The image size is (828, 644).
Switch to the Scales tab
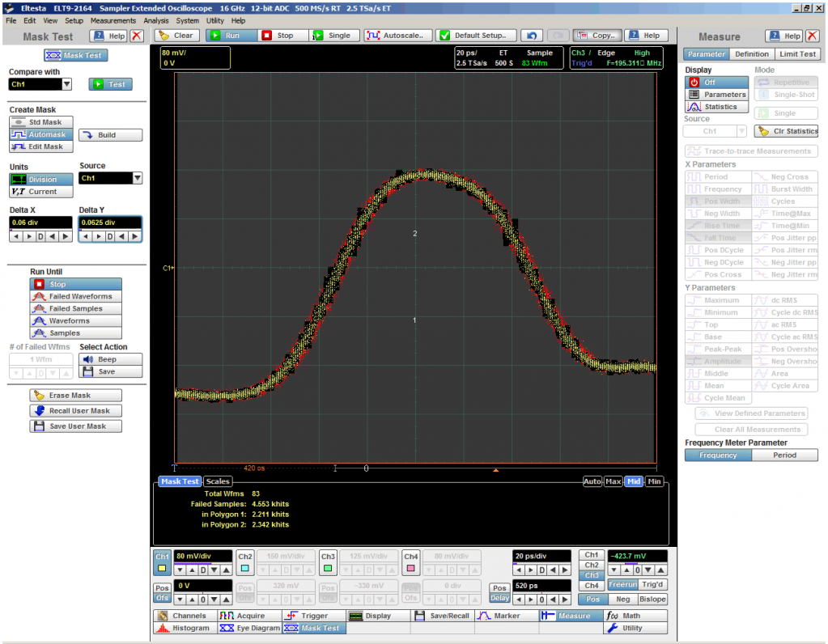(x=217, y=481)
